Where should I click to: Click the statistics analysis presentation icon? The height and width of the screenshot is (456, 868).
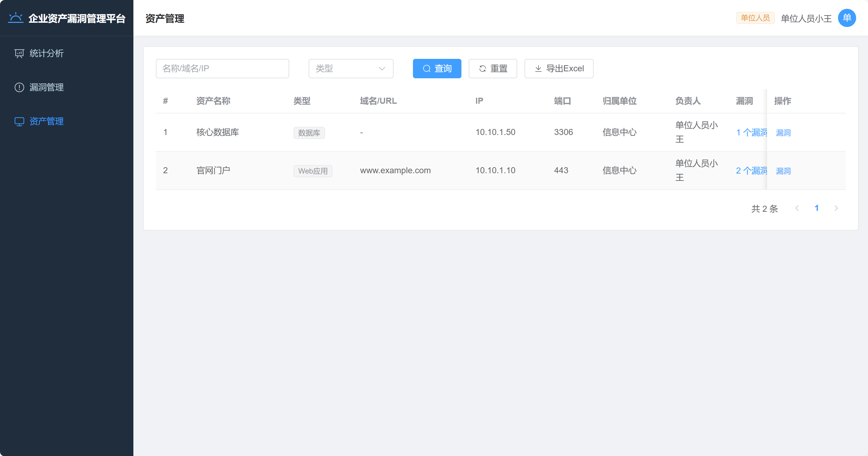pyautogui.click(x=19, y=53)
